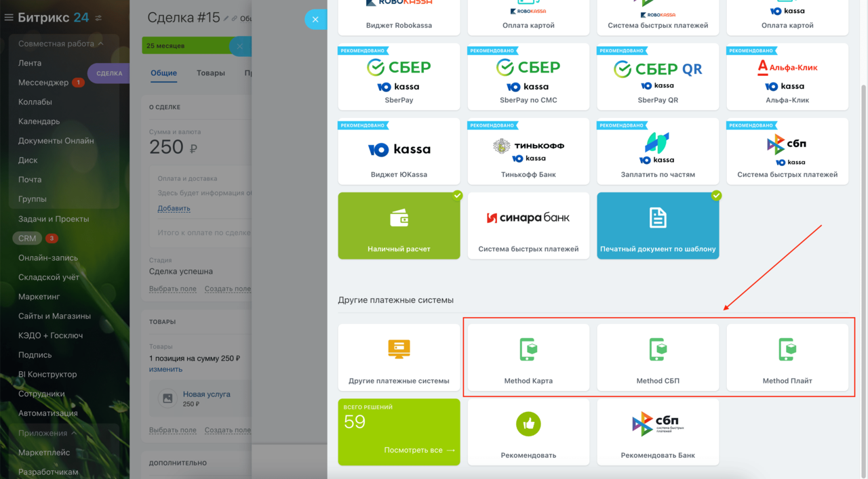
Task: Open the Заплатить по частям tile
Action: click(658, 151)
